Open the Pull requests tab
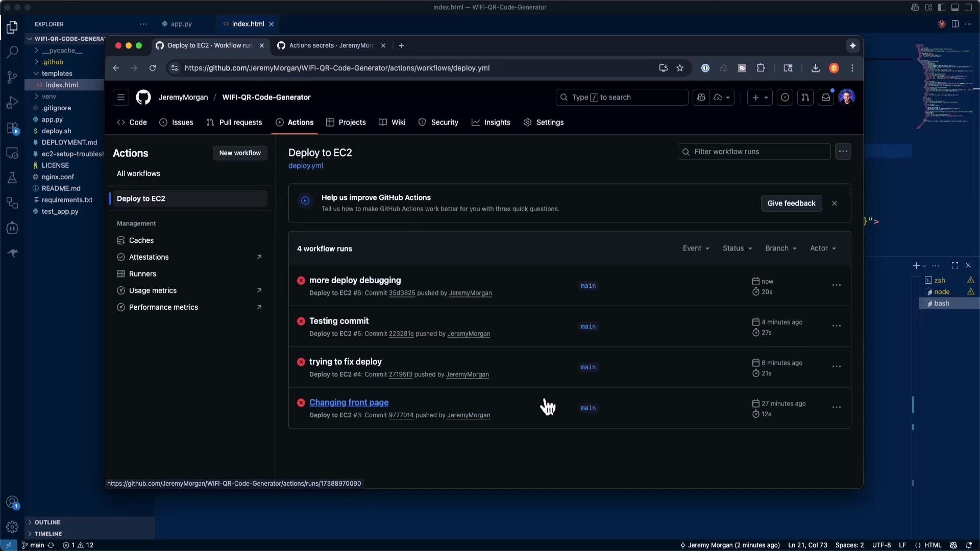The width and height of the screenshot is (980, 551). point(234,122)
